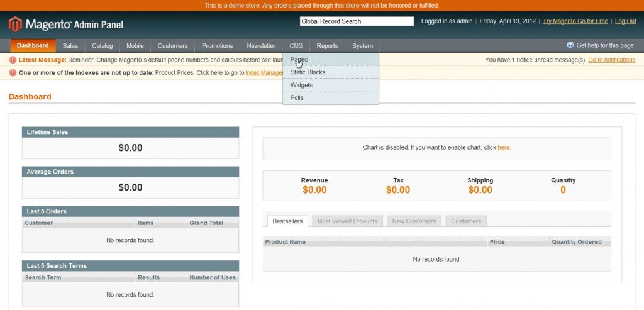The width and height of the screenshot is (644, 310).
Task: Open Go to notifications link
Action: [611, 60]
